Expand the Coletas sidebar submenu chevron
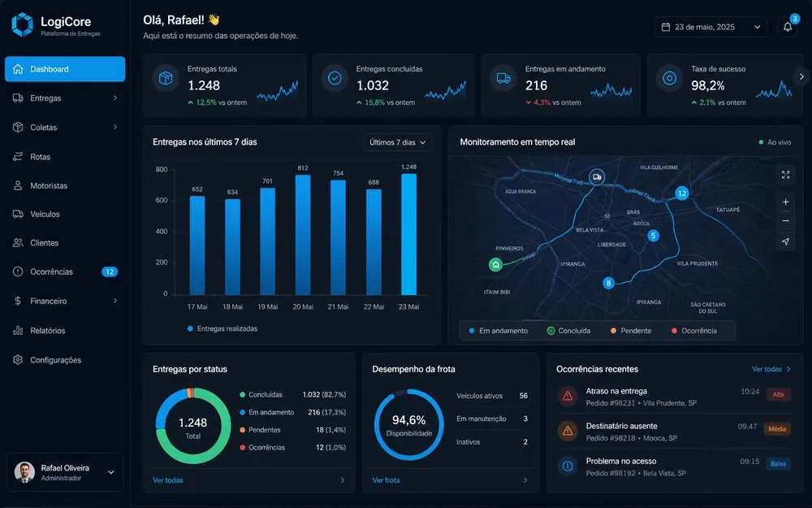The image size is (812, 508). [x=115, y=127]
